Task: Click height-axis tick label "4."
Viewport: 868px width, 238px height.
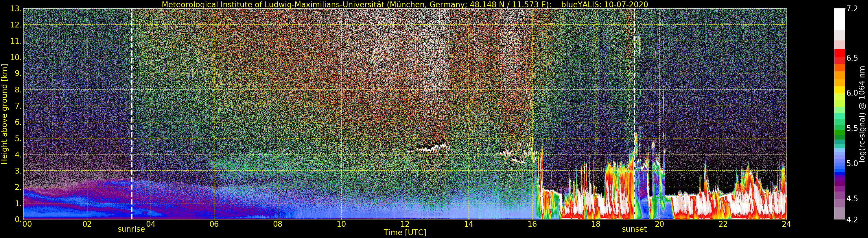Action: point(18,155)
